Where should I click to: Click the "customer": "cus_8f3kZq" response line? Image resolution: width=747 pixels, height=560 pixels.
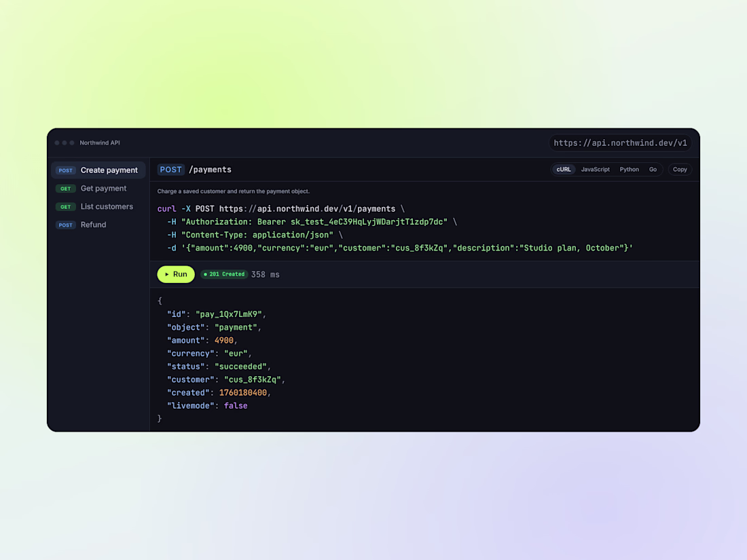point(226,380)
